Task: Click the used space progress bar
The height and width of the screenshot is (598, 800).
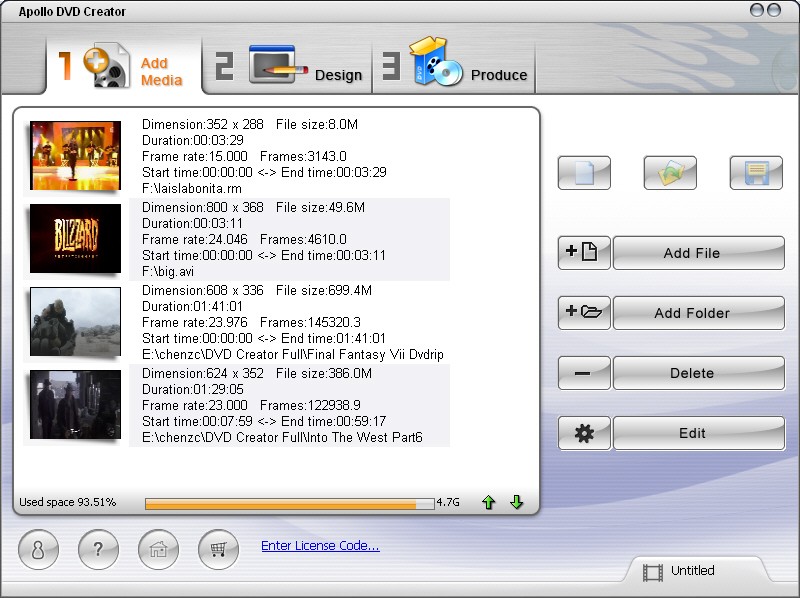Action: pos(289,503)
